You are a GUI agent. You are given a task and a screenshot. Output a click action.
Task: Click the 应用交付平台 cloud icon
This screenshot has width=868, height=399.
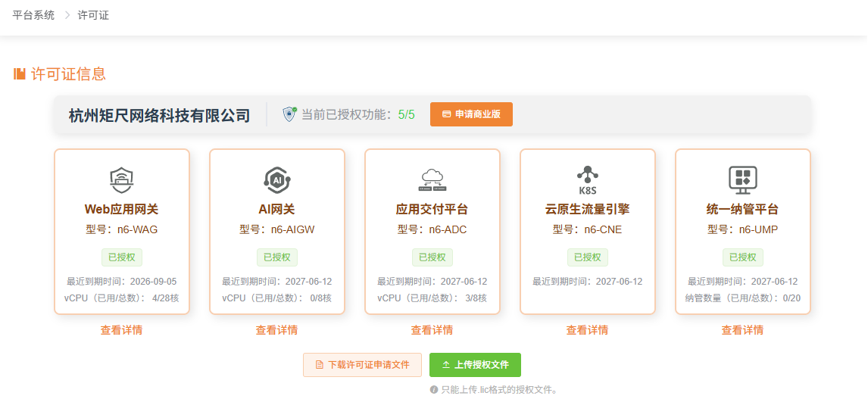click(x=432, y=179)
